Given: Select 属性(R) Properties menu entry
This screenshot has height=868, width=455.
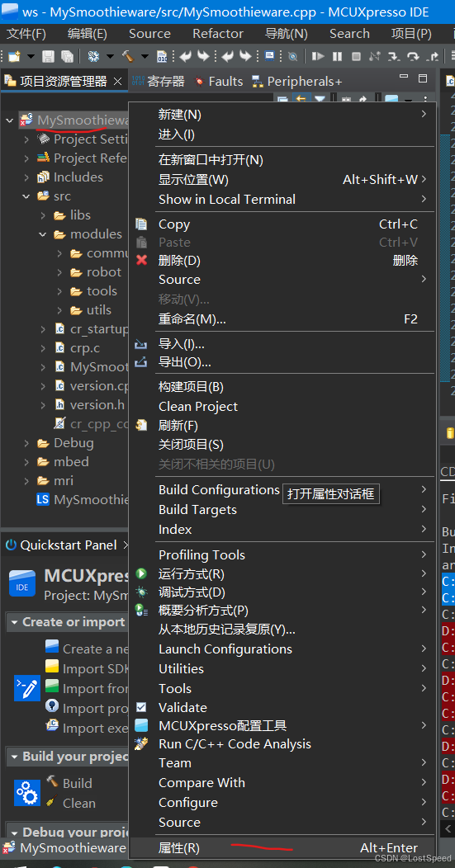Looking at the screenshot, I should coord(282,847).
